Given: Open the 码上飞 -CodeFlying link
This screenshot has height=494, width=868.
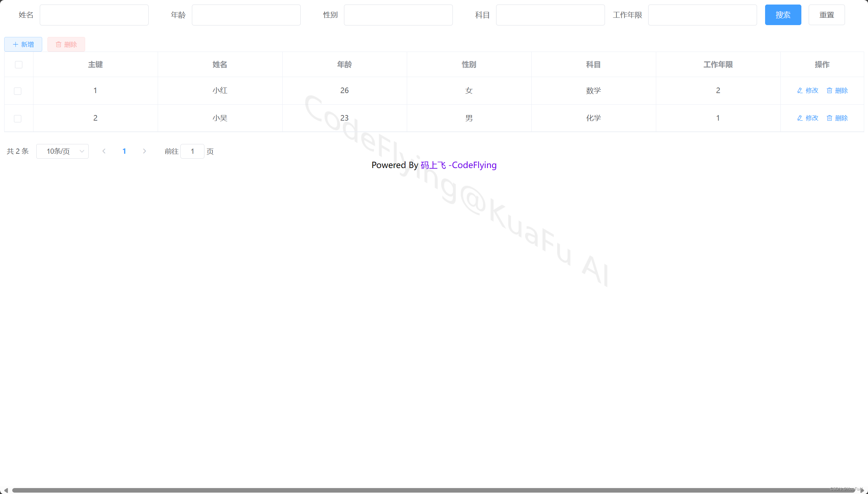Looking at the screenshot, I should coord(458,165).
